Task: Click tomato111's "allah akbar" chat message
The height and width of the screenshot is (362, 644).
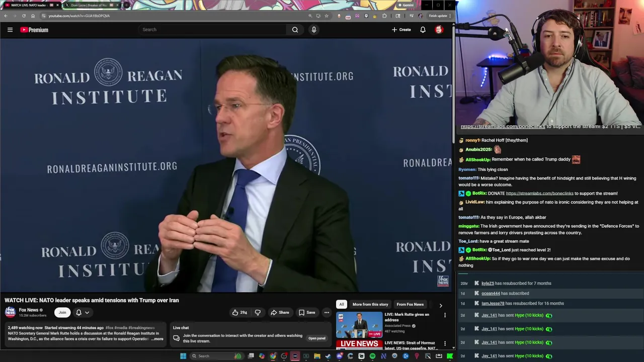Action: click(502, 217)
